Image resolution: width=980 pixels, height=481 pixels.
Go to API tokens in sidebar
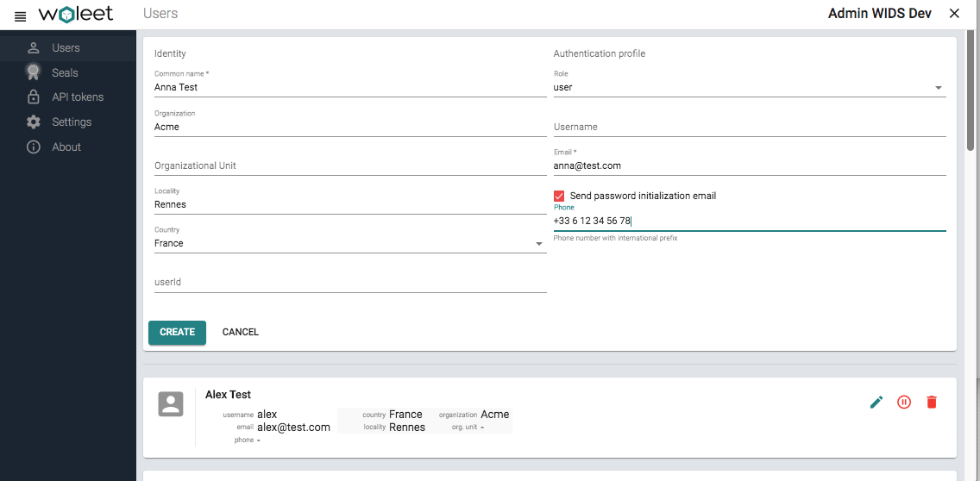(x=77, y=97)
